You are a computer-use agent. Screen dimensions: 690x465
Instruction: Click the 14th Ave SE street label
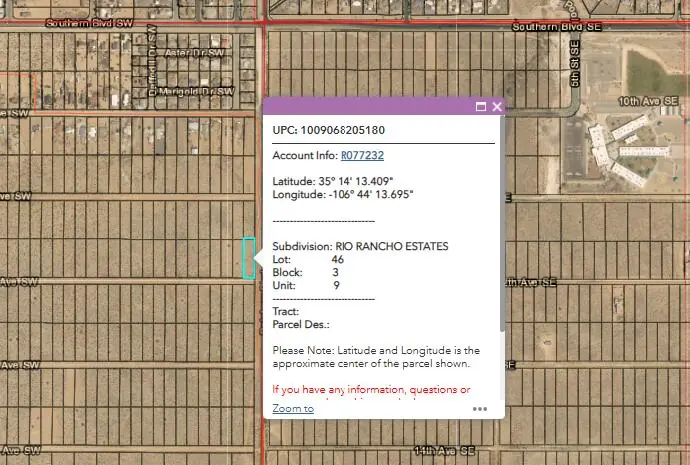444,450
